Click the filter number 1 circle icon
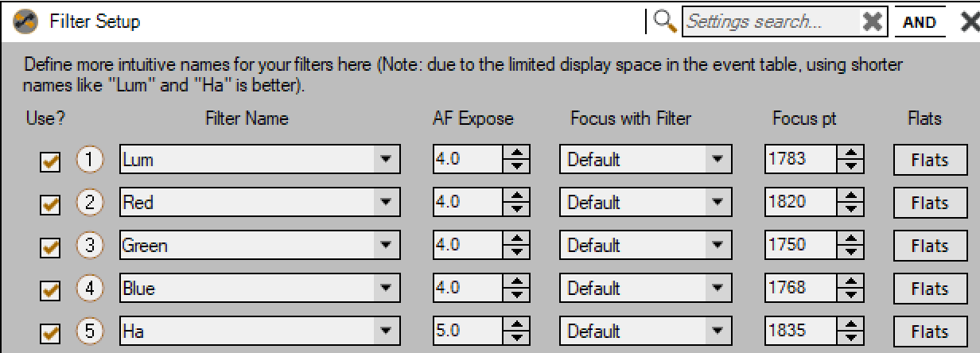Screen dimensions: 980x353 coord(91,160)
